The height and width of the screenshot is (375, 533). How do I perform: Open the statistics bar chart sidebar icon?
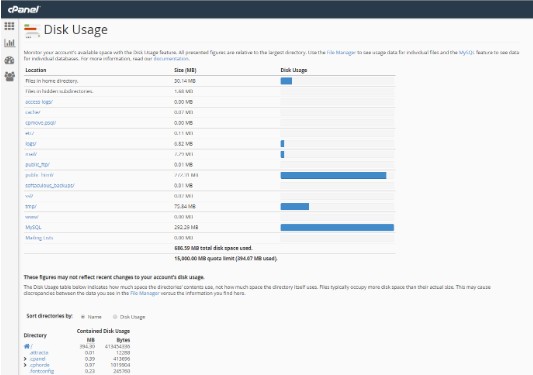tap(9, 43)
